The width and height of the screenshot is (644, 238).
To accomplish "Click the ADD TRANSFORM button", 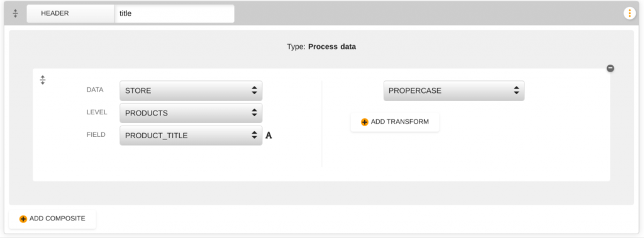I will point(395,122).
